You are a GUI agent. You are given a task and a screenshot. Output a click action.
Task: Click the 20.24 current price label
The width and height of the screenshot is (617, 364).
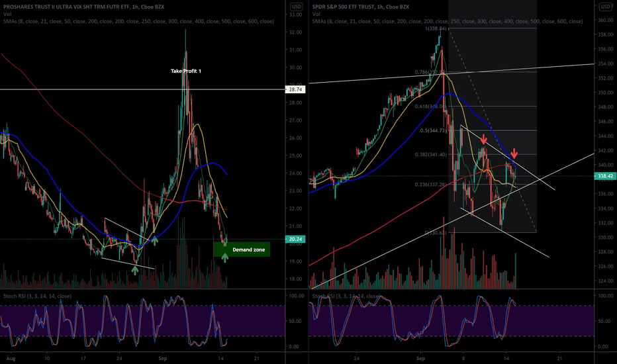click(x=295, y=240)
